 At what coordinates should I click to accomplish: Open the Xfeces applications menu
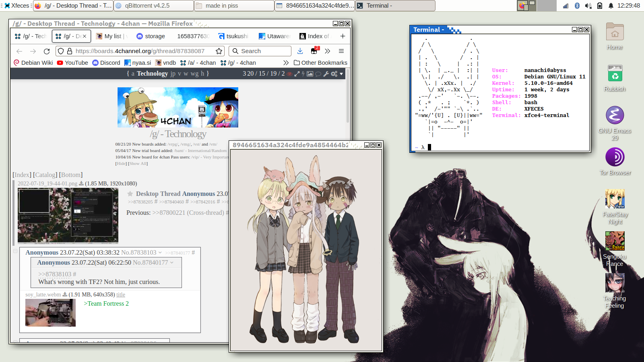(17, 6)
